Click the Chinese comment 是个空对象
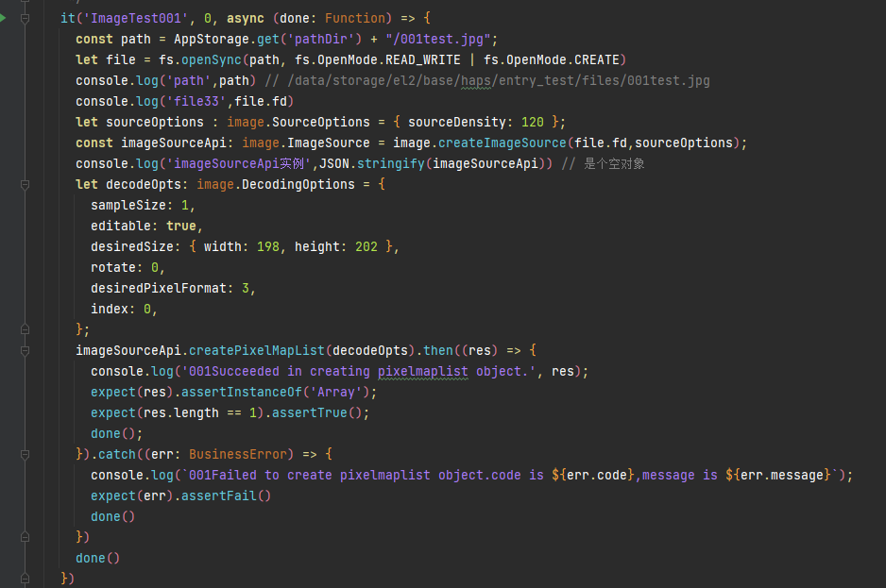 [614, 164]
